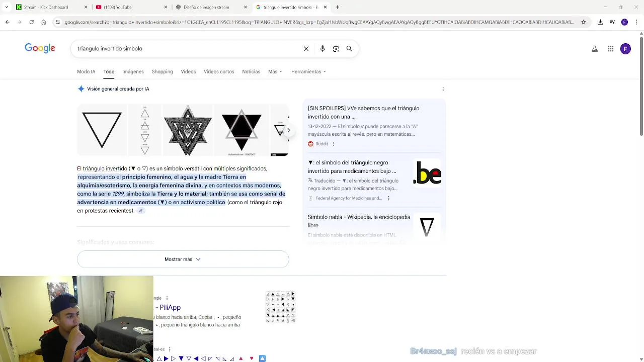Open stacked alchemy triangles thumbnail
This screenshot has width=644, height=362.
pos(145,130)
